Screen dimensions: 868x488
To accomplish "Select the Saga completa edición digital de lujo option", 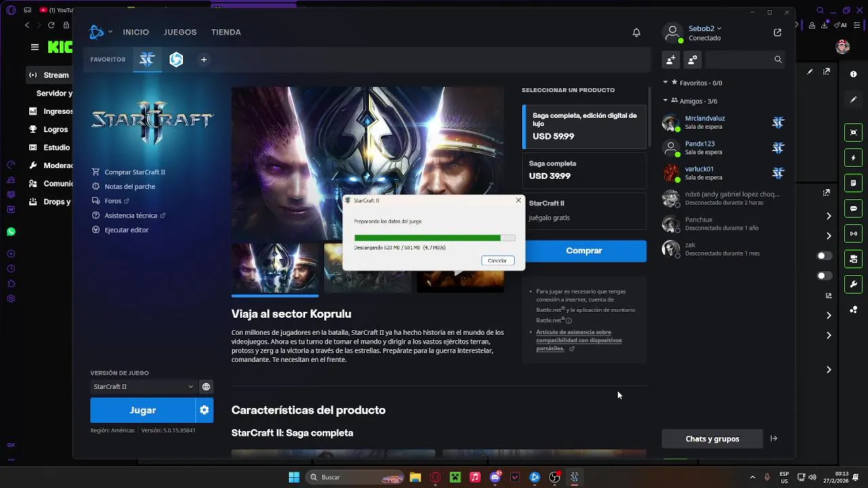I will point(584,126).
